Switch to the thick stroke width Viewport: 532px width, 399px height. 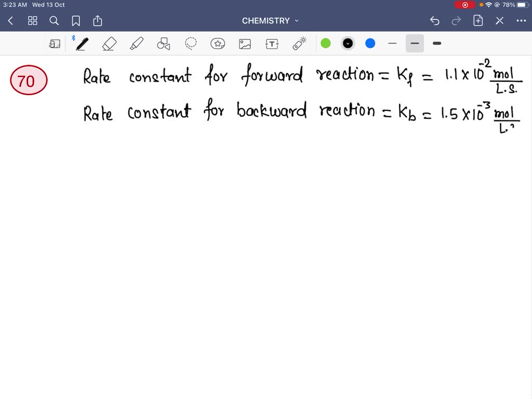[x=436, y=43]
